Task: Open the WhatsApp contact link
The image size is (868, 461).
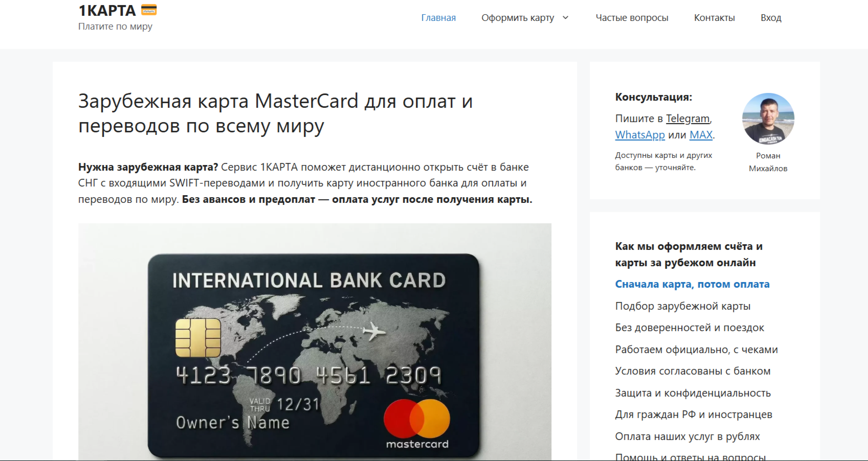Action: pyautogui.click(x=640, y=135)
